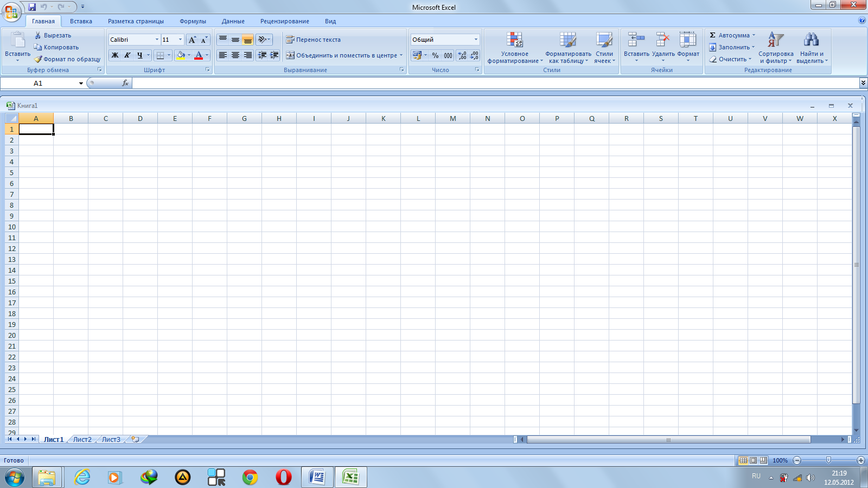Increase indent

click(x=274, y=55)
